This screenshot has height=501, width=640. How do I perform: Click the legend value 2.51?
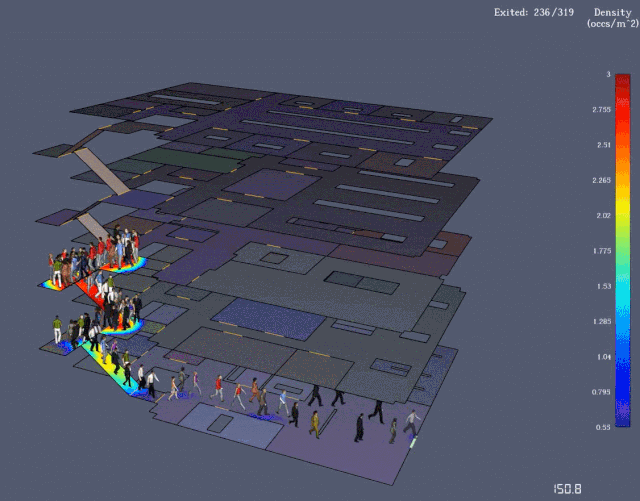(x=604, y=145)
